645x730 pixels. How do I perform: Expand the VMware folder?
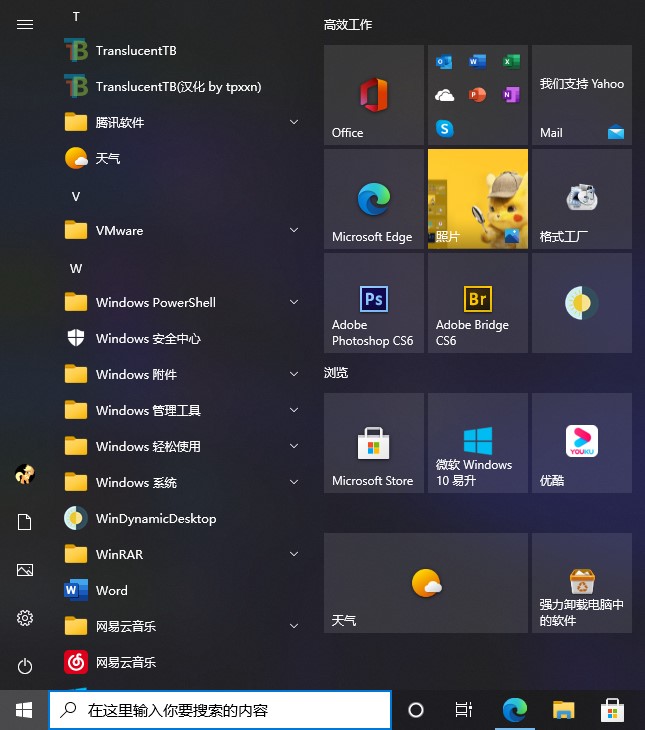(x=183, y=230)
